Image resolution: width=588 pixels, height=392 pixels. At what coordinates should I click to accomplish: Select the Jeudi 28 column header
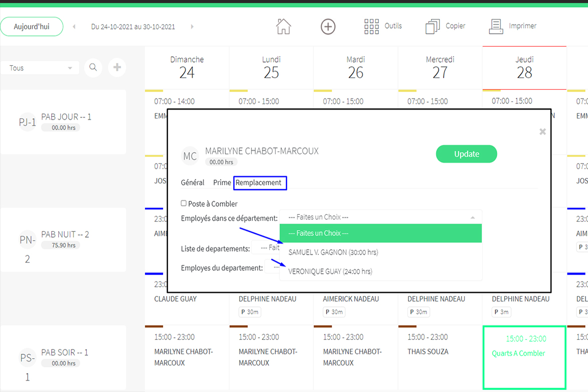[x=524, y=68]
